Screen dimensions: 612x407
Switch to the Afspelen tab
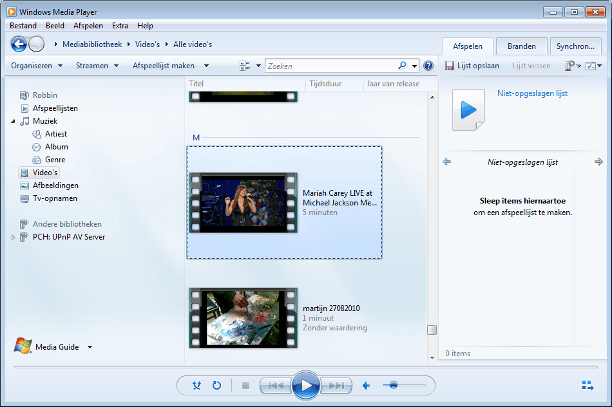[468, 46]
